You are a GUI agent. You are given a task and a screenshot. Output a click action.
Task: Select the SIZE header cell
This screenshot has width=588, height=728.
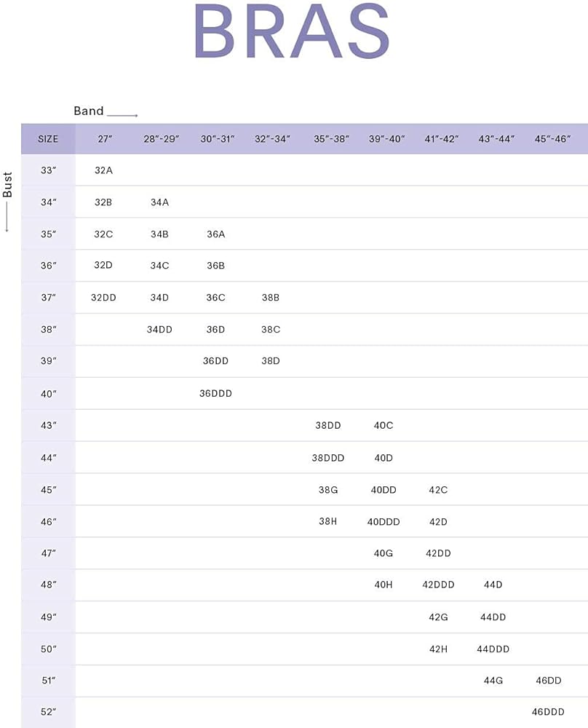pos(48,138)
